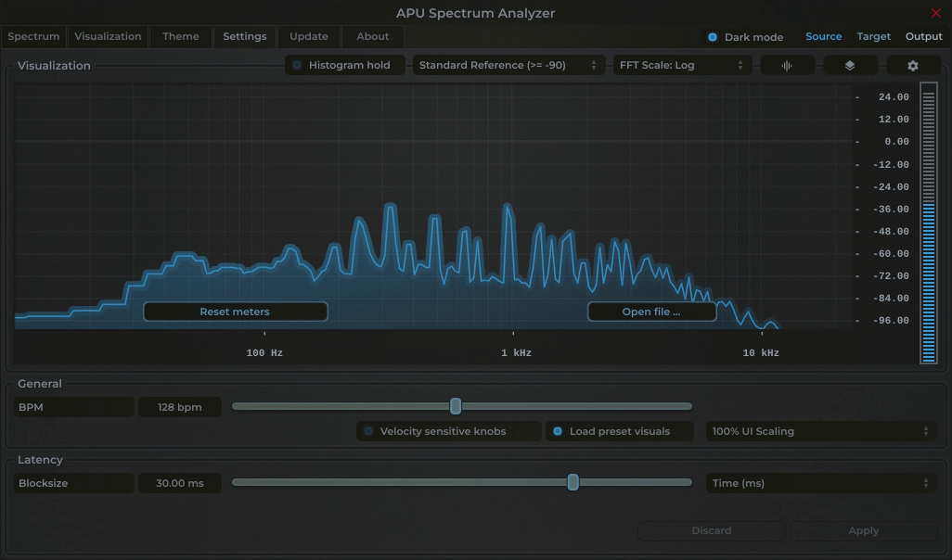Click the -72.00 dB scale label

pyautogui.click(x=891, y=276)
